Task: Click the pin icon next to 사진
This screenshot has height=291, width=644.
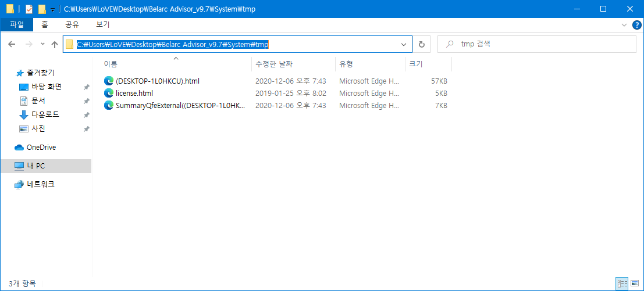Action: coord(86,129)
